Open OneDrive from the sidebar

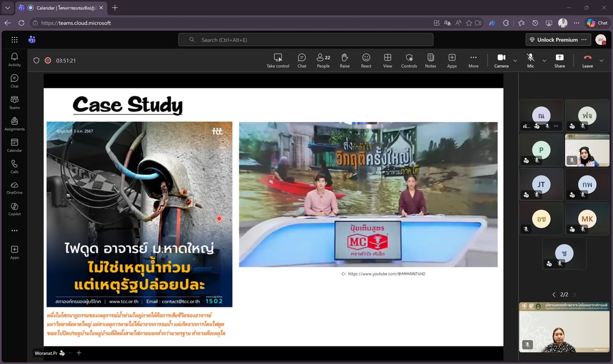coord(15,188)
